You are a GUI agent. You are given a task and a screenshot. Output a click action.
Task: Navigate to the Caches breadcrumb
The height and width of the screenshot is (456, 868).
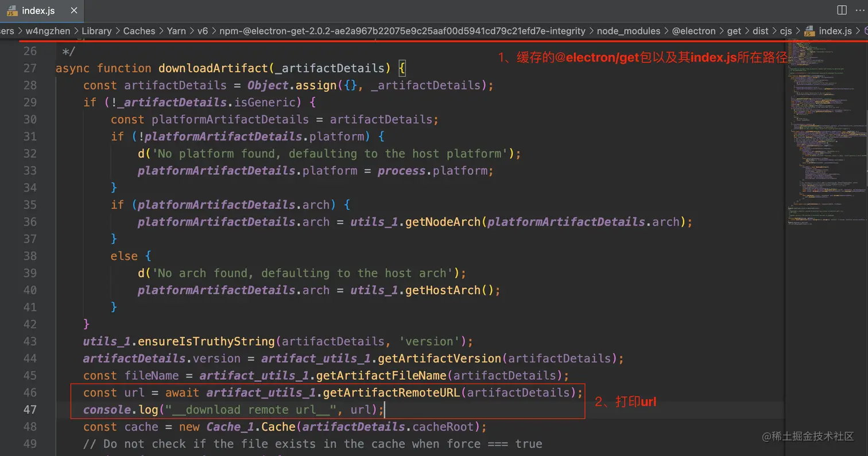tap(139, 31)
